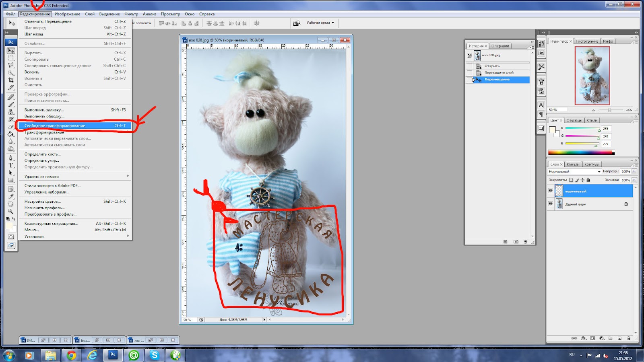Select the Horizontal Type tool
This screenshot has height=362, width=644.
pos(11,165)
